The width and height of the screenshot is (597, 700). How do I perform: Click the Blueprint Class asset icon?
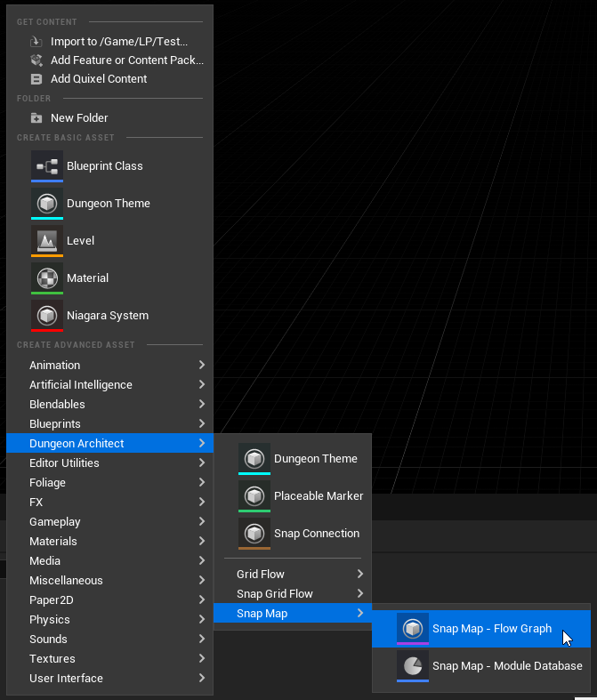pos(47,166)
